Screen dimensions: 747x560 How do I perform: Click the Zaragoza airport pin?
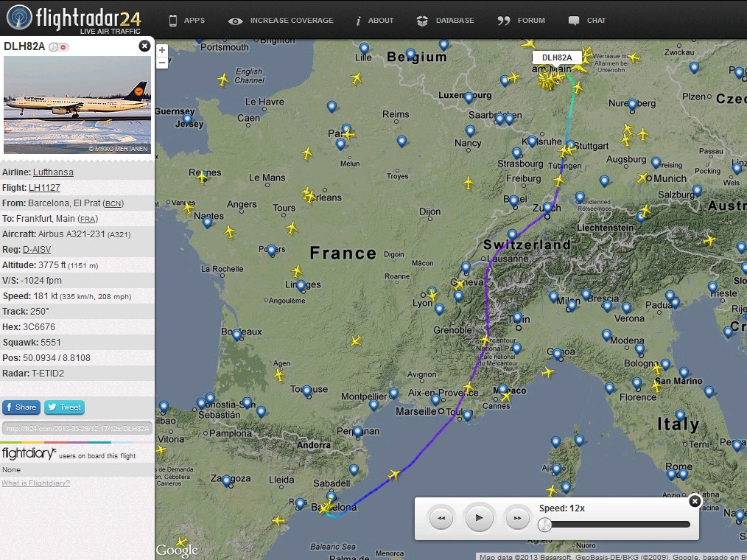[226, 480]
